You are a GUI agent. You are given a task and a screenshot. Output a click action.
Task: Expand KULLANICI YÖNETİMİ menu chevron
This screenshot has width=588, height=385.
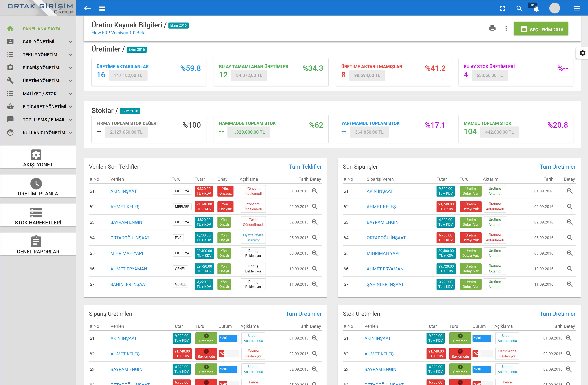(x=71, y=133)
